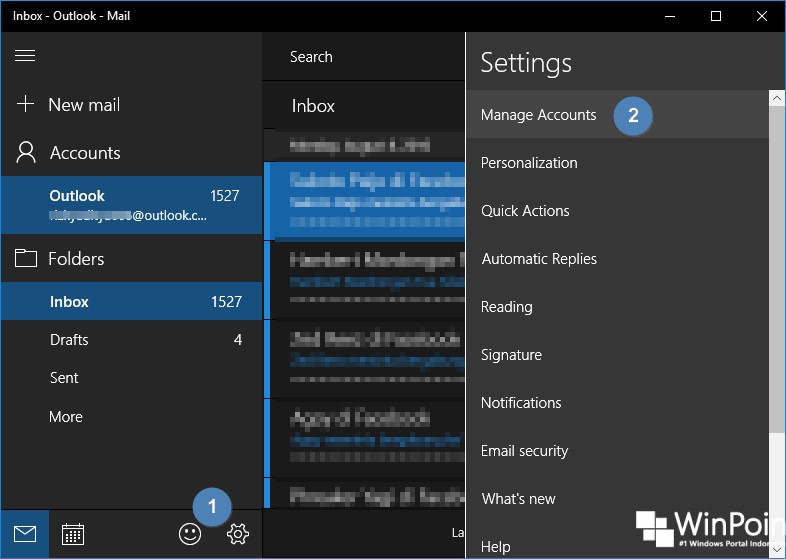Screen dimensions: 786x559
Task: Open Manage Accounts settings
Action: [618, 115]
